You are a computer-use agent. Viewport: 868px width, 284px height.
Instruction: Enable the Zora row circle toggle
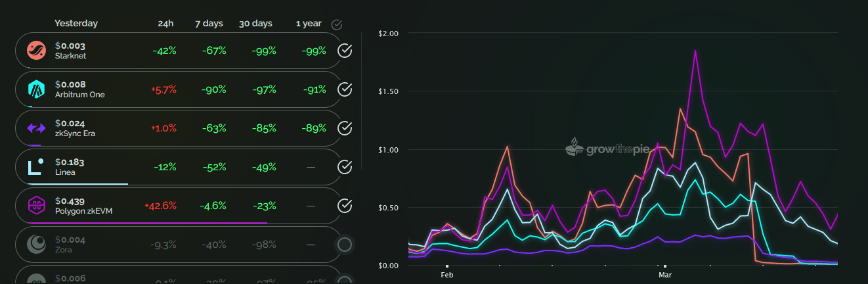point(345,245)
